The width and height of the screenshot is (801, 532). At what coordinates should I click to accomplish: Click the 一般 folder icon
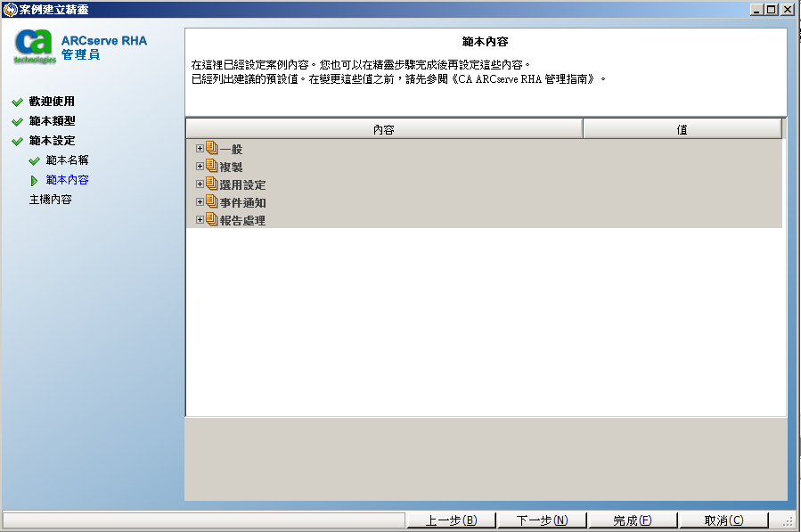click(x=211, y=148)
